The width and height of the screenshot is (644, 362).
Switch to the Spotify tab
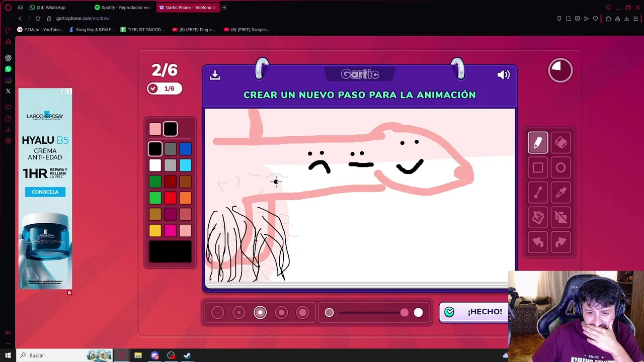point(123,8)
